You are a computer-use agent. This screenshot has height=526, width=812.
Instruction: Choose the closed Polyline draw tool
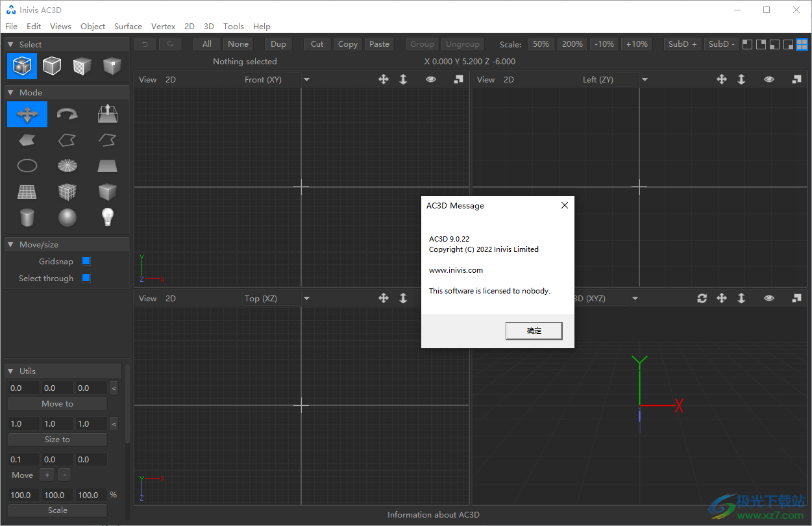68,140
